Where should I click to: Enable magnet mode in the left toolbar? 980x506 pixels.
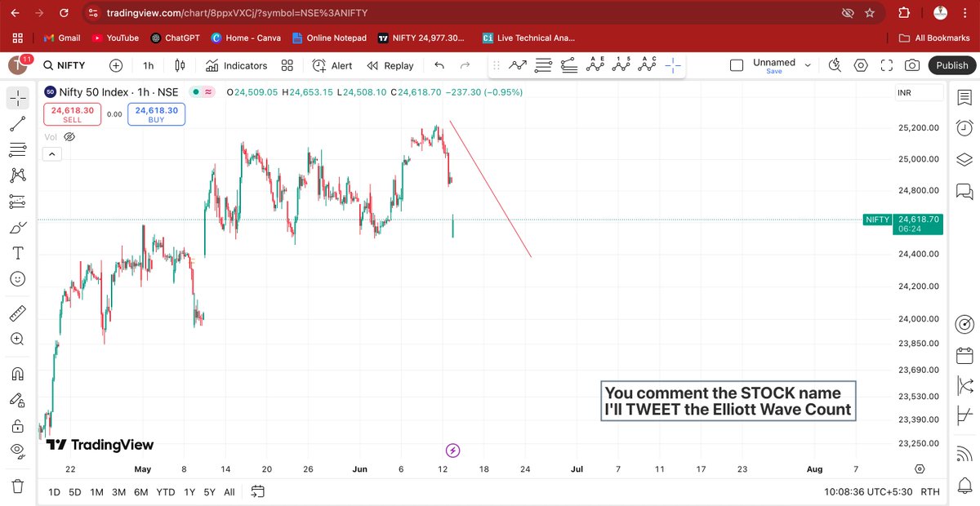(17, 374)
